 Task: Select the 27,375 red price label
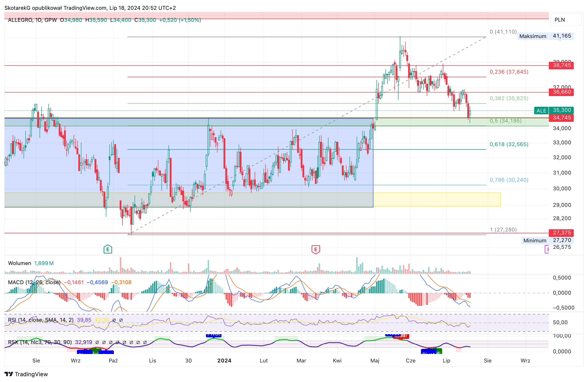(x=561, y=233)
